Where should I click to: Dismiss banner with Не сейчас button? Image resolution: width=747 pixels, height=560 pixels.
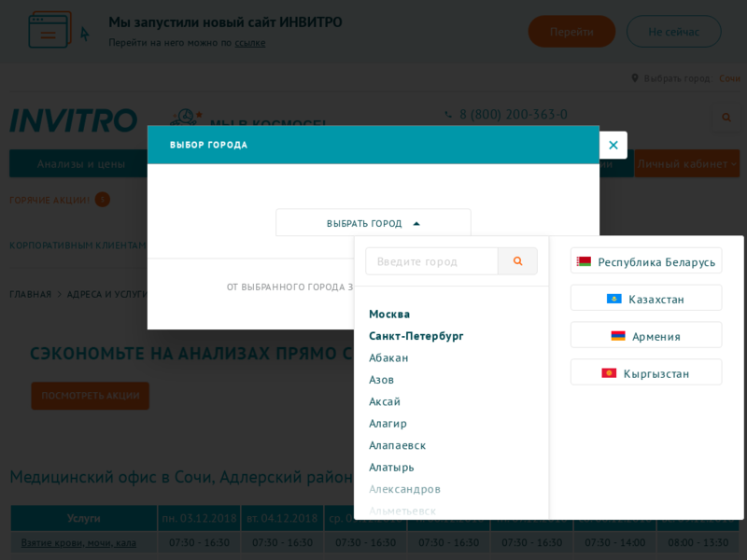(673, 32)
